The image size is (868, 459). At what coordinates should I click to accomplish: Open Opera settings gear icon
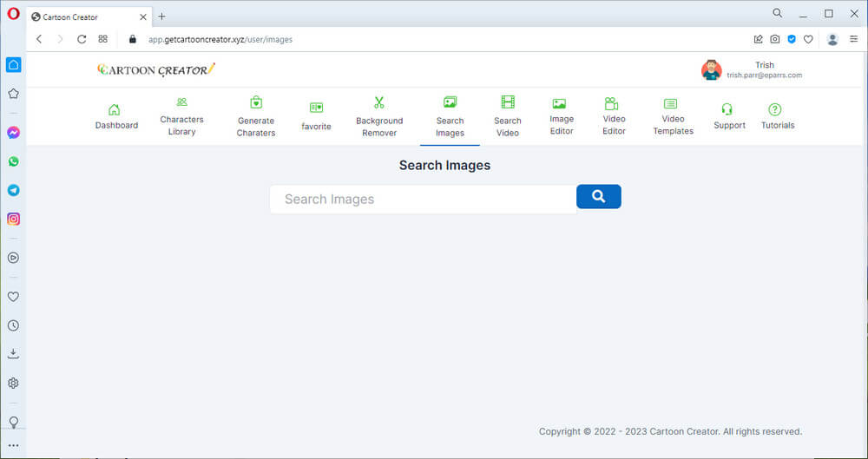[13, 384]
